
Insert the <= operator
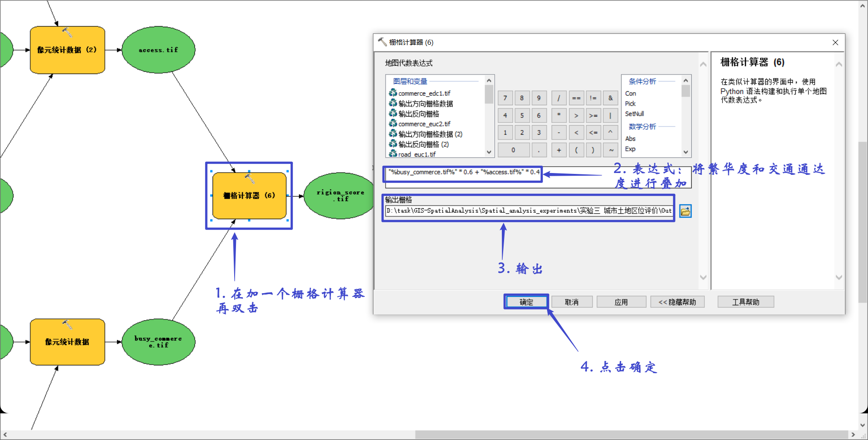(593, 132)
